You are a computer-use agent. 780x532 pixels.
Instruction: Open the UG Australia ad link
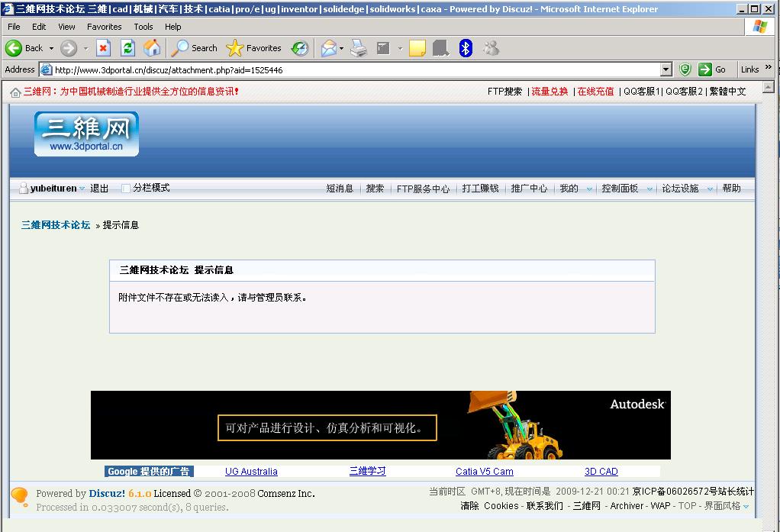point(251,471)
